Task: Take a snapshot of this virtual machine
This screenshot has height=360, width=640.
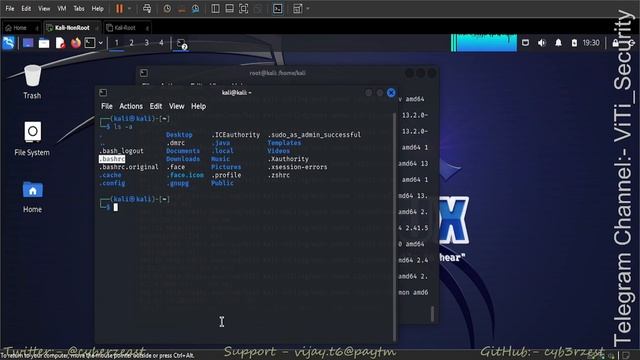Action: pyautogui.click(x=167, y=9)
